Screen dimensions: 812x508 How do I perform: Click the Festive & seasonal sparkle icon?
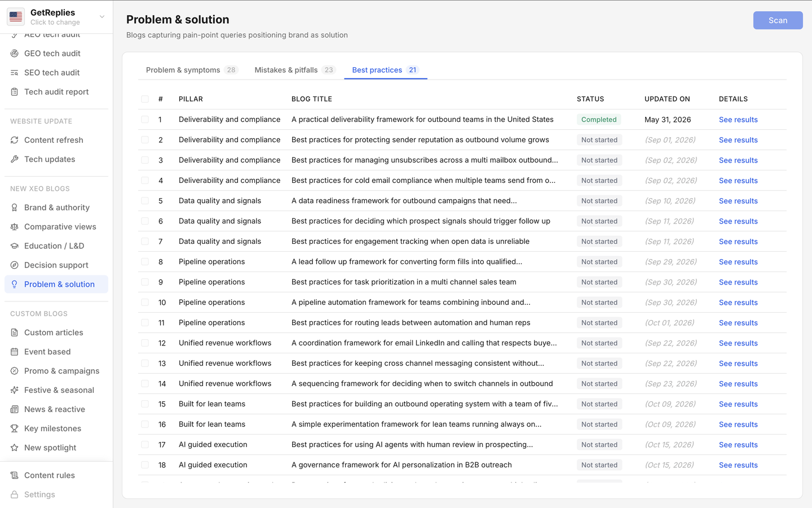pos(15,390)
